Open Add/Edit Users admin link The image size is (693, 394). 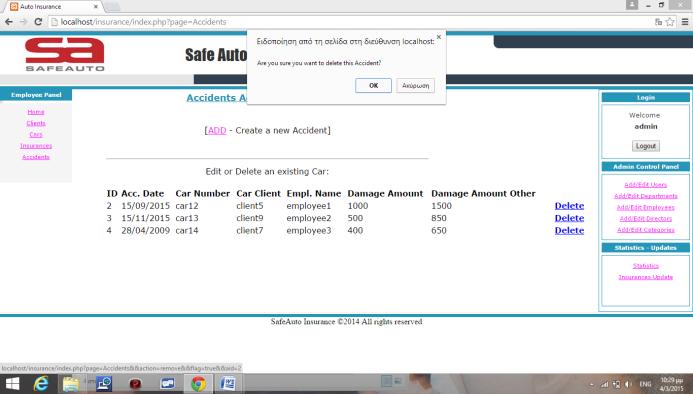click(x=646, y=184)
